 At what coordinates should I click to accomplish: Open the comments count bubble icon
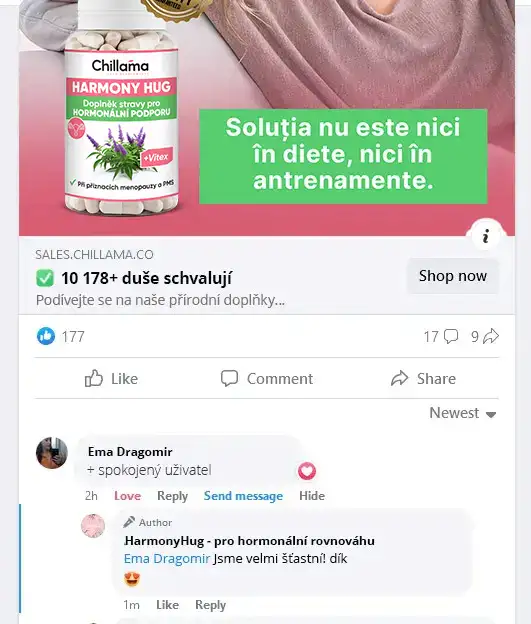451,336
